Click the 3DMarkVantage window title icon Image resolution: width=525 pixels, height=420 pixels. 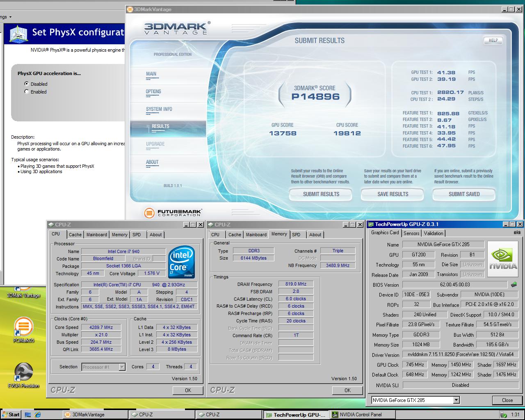pos(130,9)
